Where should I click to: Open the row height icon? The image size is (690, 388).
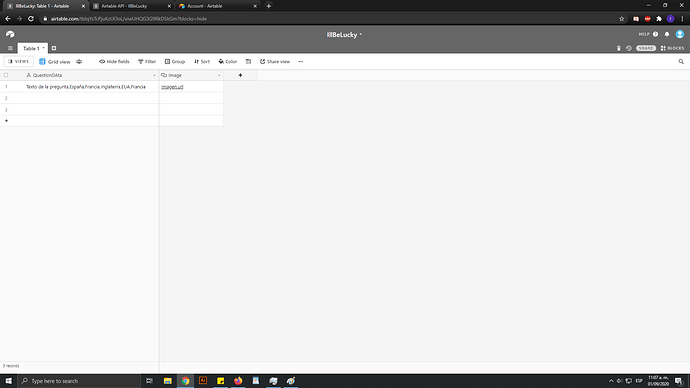tap(249, 62)
